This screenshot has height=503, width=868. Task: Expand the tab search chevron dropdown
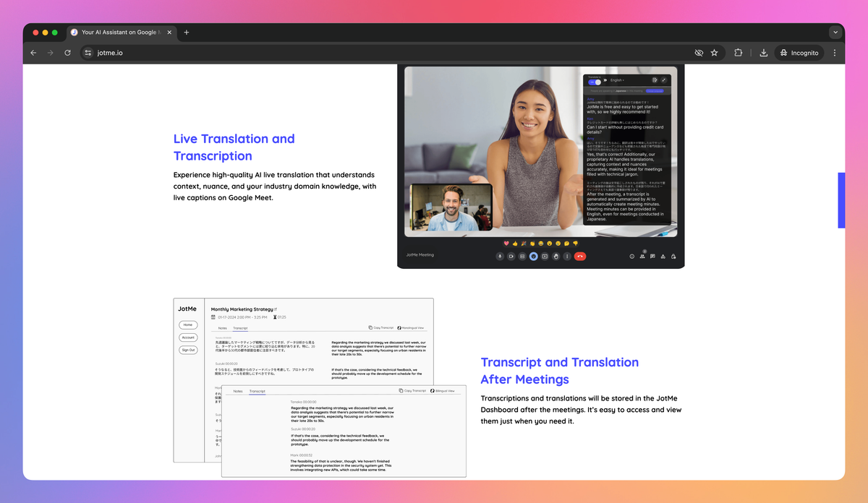pos(835,33)
